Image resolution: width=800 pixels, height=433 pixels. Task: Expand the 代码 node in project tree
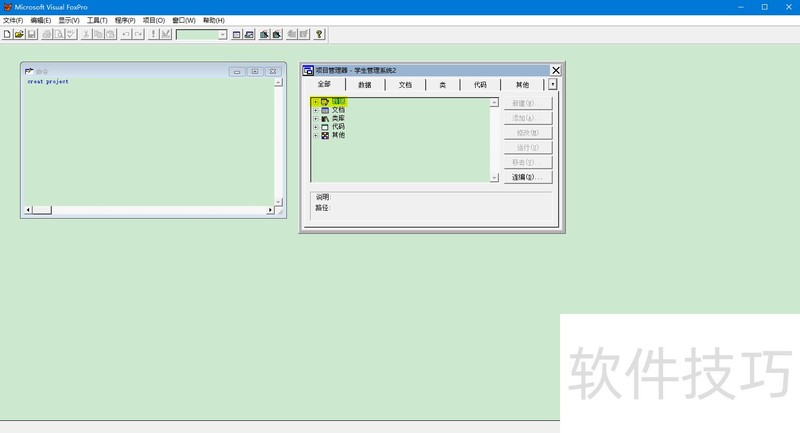[x=315, y=127]
